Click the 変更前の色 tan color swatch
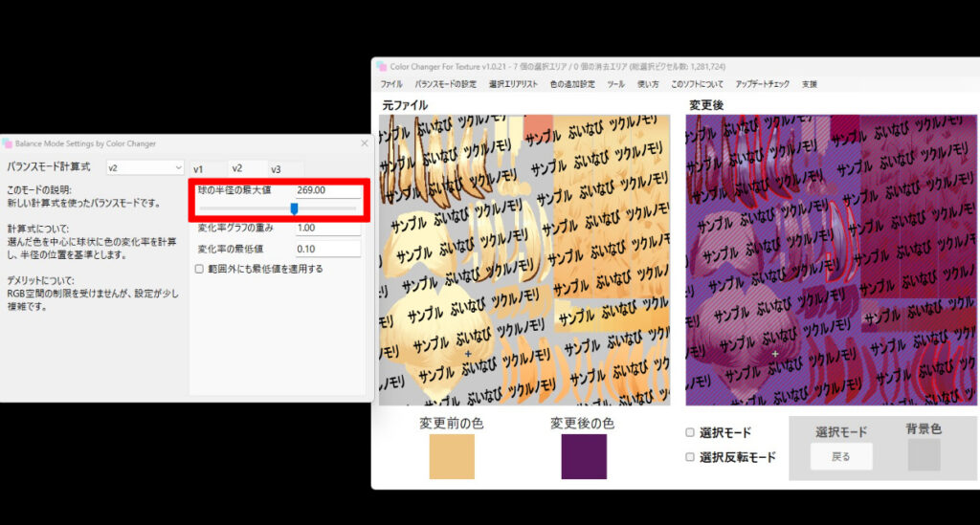Viewport: 980px width, 525px height. pyautogui.click(x=452, y=456)
